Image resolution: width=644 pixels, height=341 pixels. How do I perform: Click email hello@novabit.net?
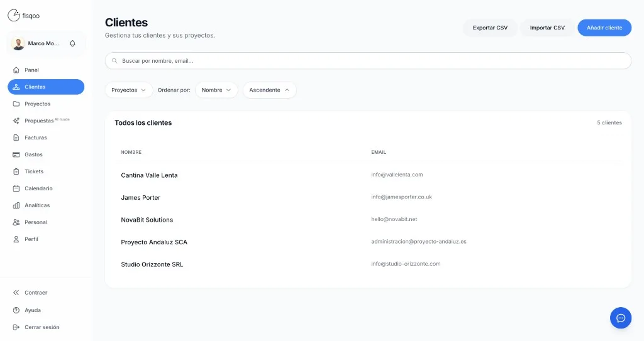coord(394,219)
